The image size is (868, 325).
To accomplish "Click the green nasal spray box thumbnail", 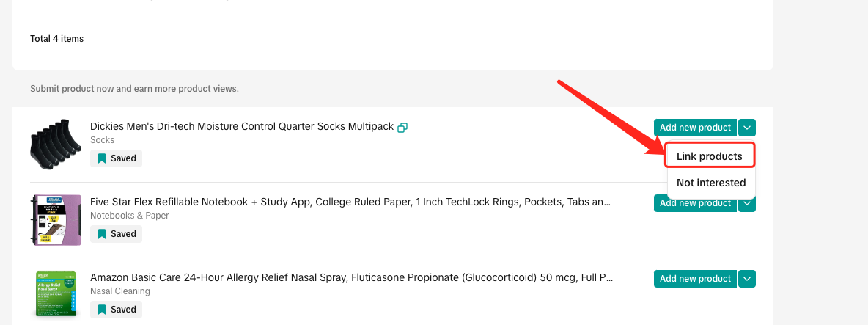I will tap(56, 294).
